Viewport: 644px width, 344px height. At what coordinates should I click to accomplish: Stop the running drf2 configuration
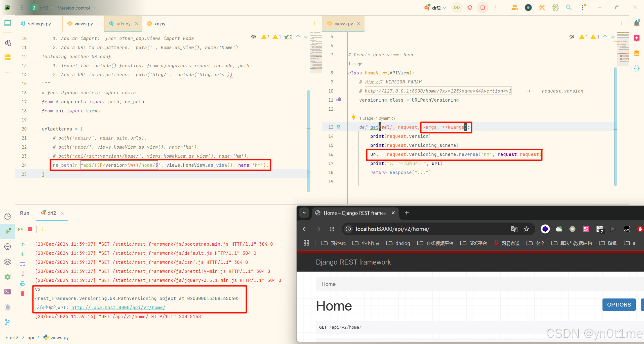point(482,8)
